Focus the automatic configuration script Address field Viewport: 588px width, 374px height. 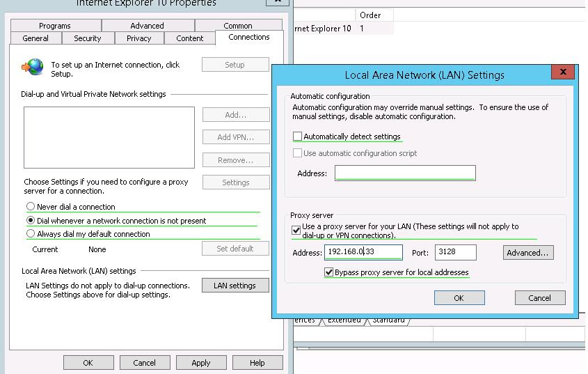click(405, 173)
